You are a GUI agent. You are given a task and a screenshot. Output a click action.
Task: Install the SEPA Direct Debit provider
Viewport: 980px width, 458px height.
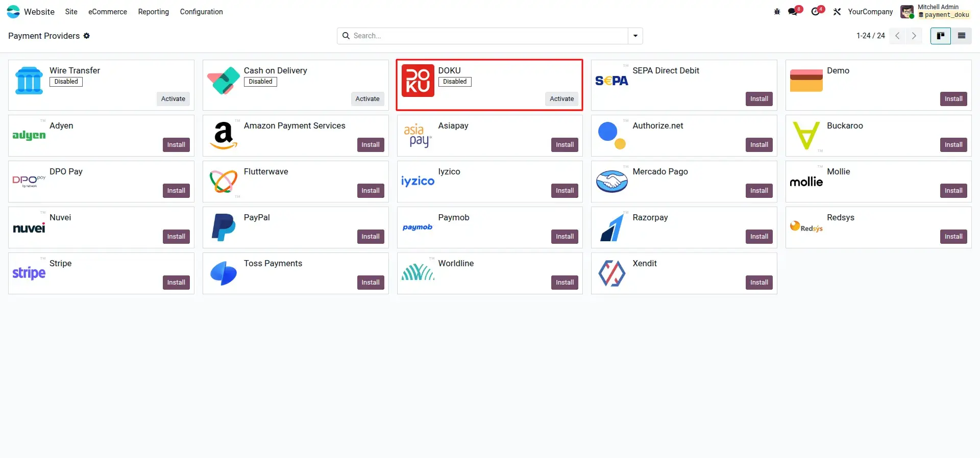pyautogui.click(x=759, y=99)
